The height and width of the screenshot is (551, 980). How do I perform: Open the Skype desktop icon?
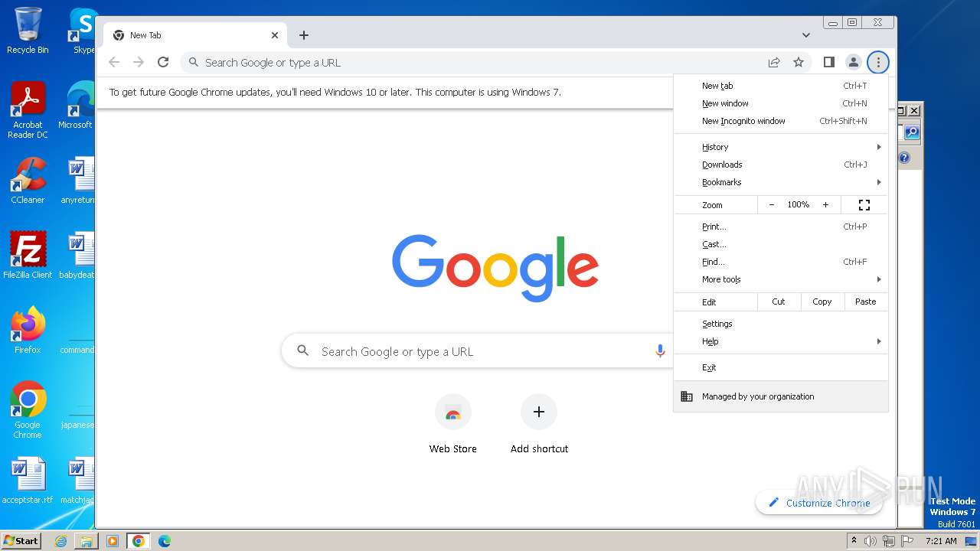(82, 31)
